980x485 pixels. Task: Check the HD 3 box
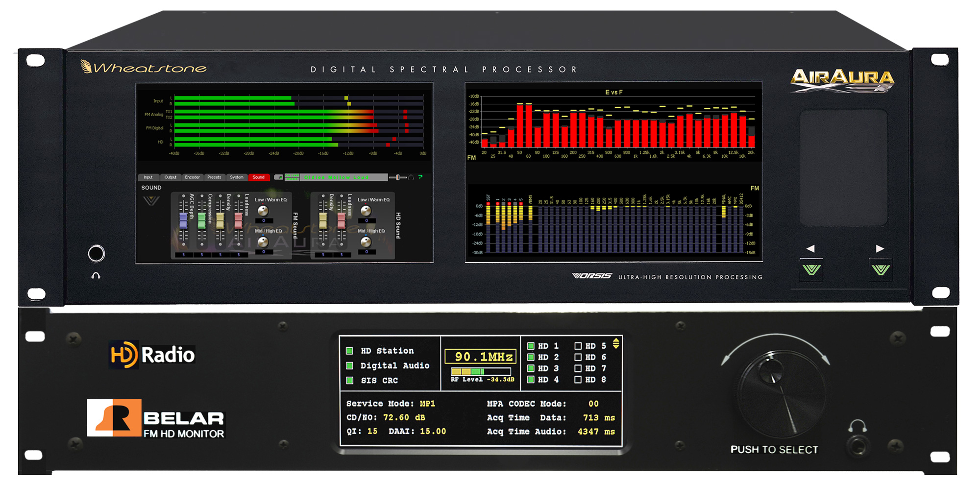(531, 368)
